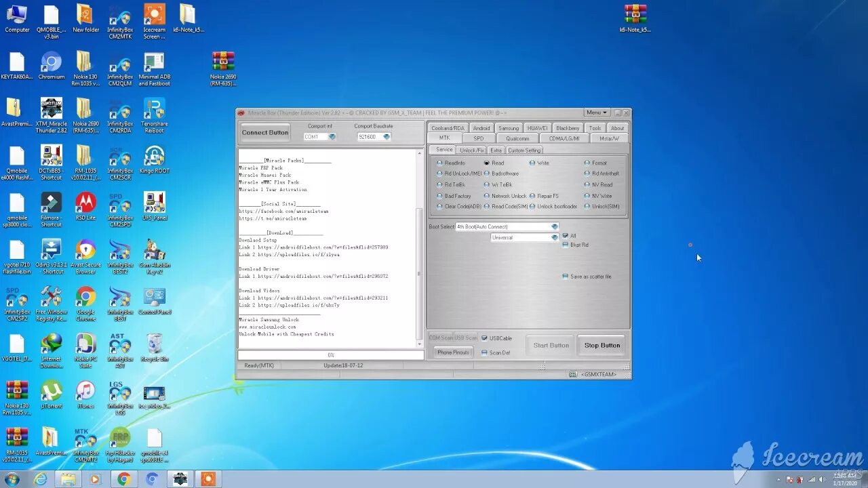The image size is (868, 488).
Task: Select the Chromium desktop shortcut
Action: click(52, 66)
